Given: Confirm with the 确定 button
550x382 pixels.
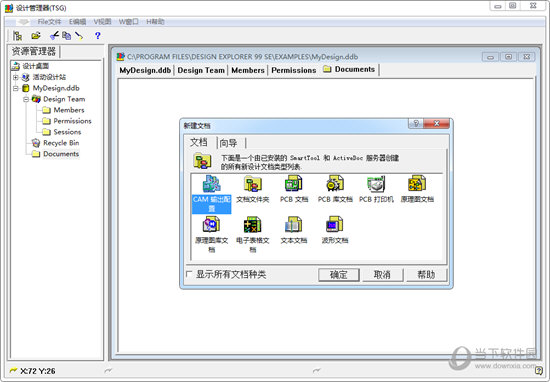Looking at the screenshot, I should pos(339,275).
